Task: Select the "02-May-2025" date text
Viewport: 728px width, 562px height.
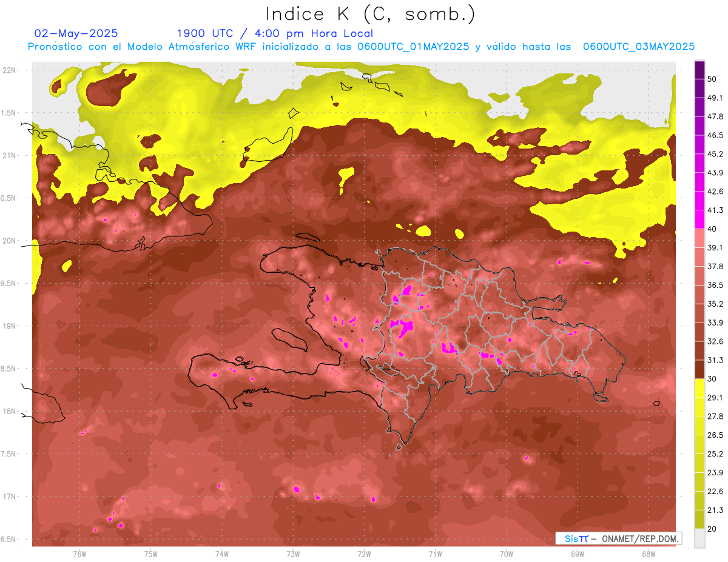Action: (x=76, y=33)
